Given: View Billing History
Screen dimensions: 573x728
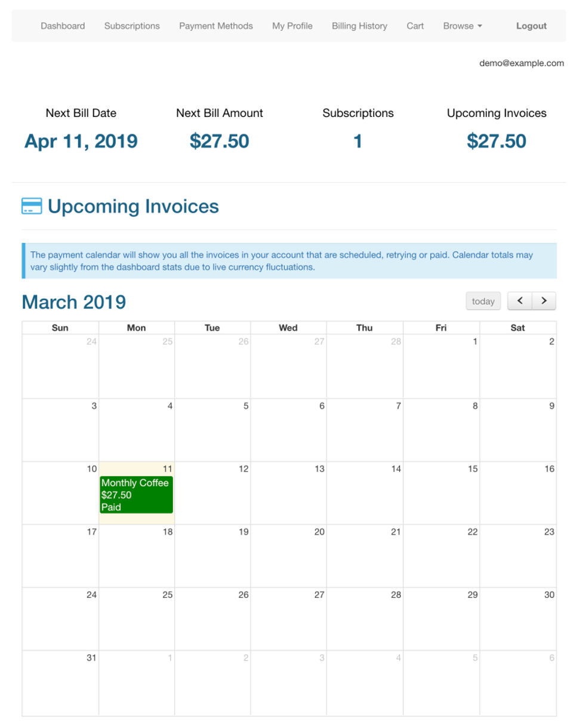Looking at the screenshot, I should point(359,26).
